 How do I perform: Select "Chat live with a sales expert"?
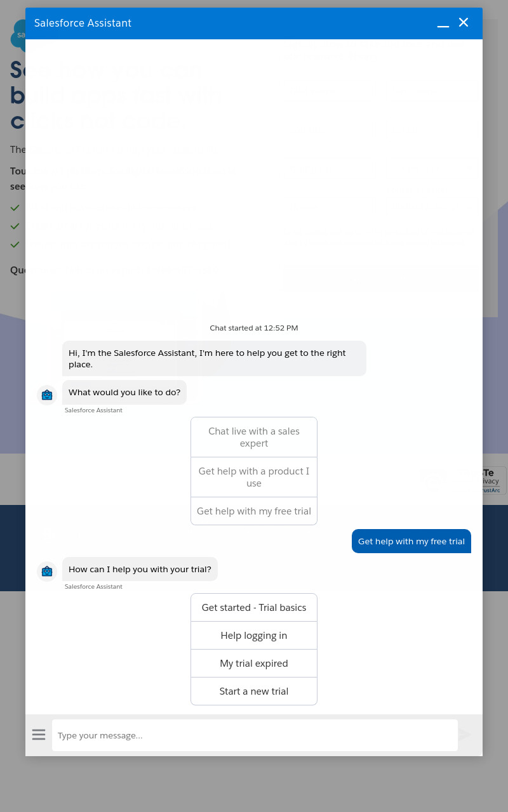click(x=254, y=437)
